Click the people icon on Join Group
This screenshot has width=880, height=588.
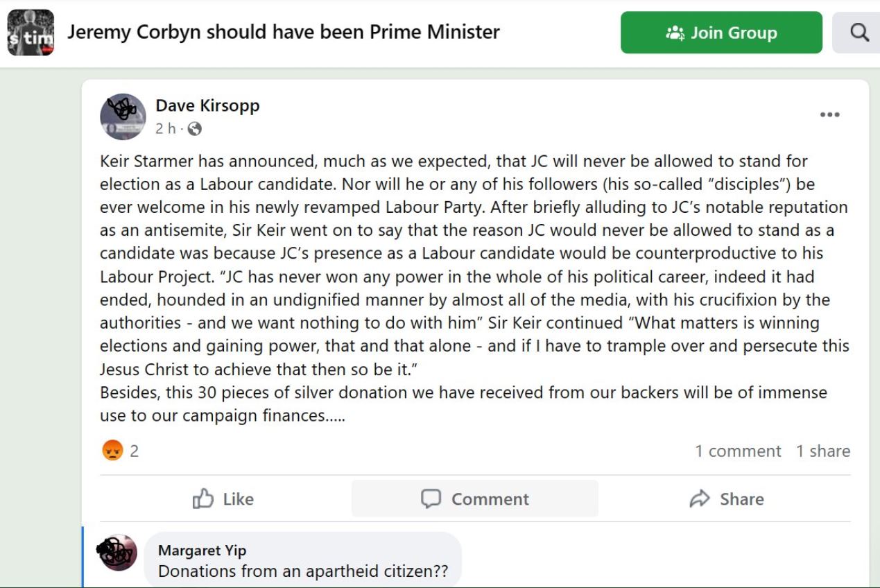click(675, 33)
